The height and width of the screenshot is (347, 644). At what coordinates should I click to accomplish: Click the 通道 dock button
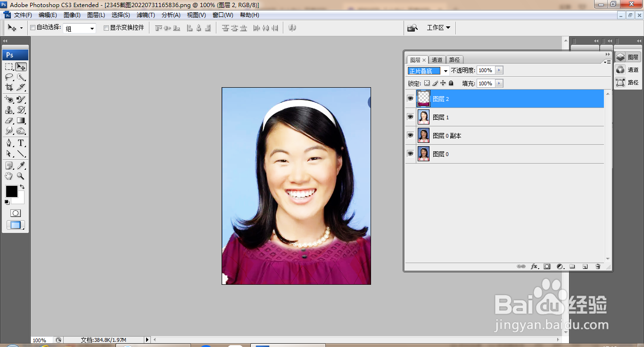pyautogui.click(x=627, y=70)
